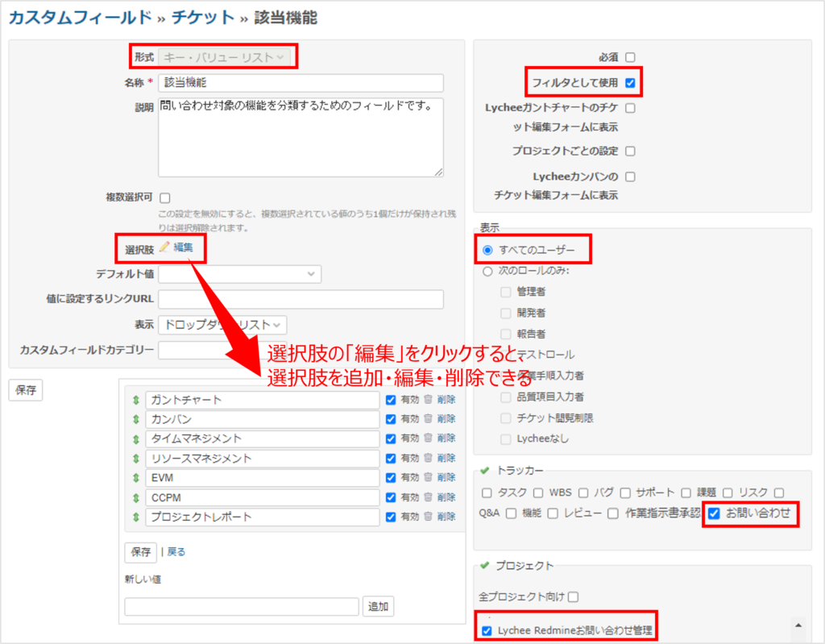825x644 pixels.
Task: Click the reorder arrow icon beside CCPM
Action: click(x=135, y=497)
